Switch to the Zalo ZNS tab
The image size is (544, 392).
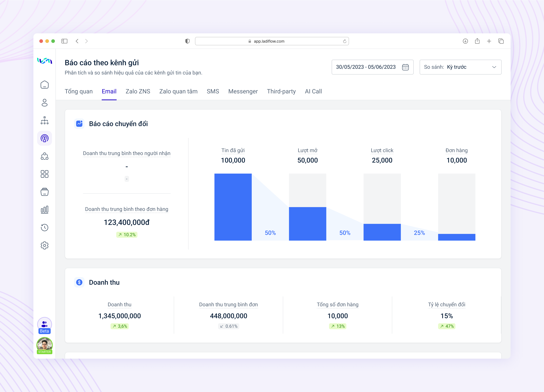[138, 91]
